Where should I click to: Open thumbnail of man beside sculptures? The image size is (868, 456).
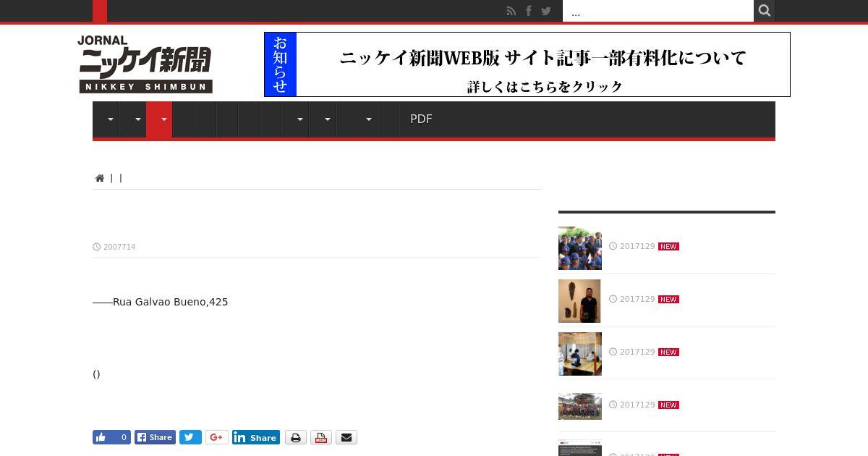pyautogui.click(x=579, y=301)
